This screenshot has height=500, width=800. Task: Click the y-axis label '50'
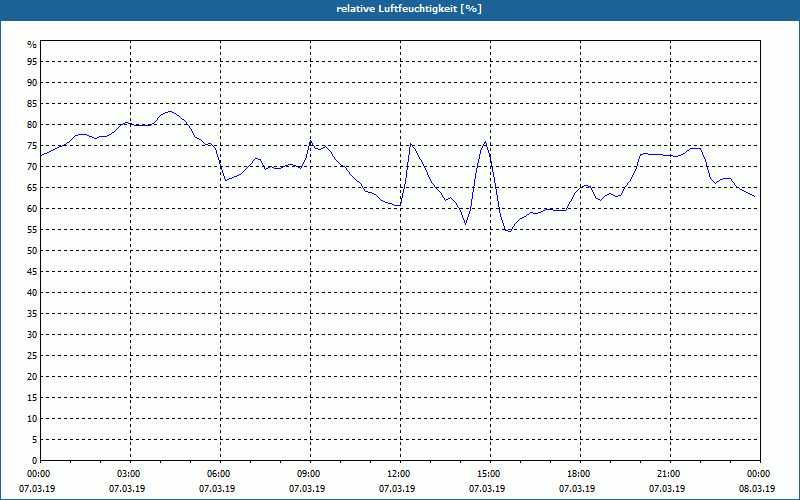point(32,251)
